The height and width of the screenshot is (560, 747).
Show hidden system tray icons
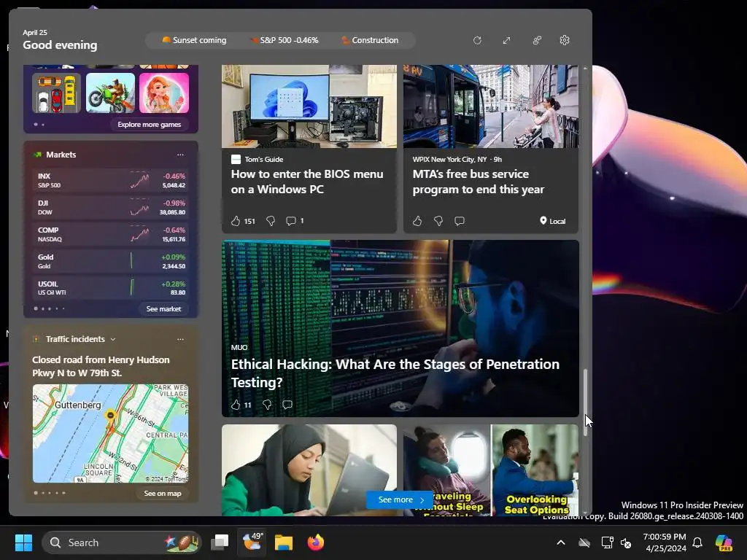(x=561, y=542)
